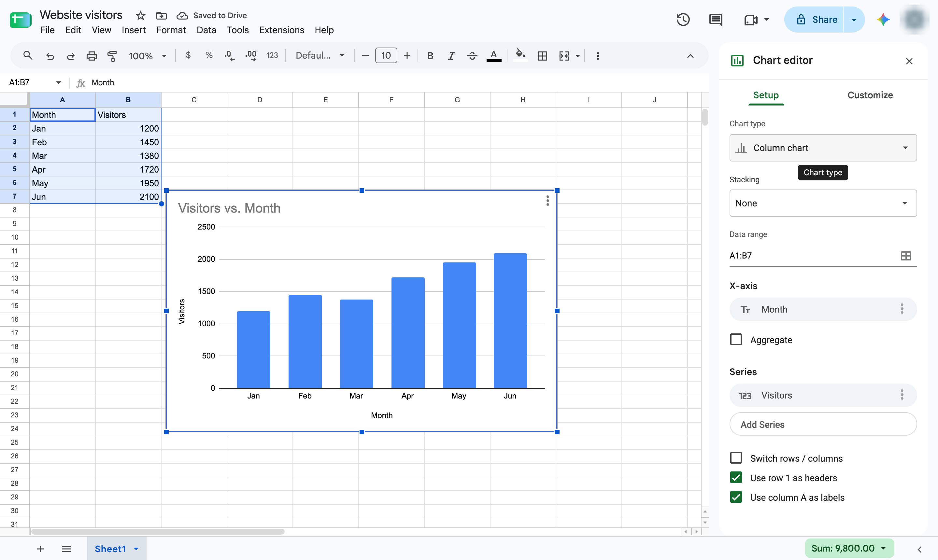Enable the Aggregate checkbox
This screenshot has width=938, height=560.
pyautogui.click(x=736, y=340)
